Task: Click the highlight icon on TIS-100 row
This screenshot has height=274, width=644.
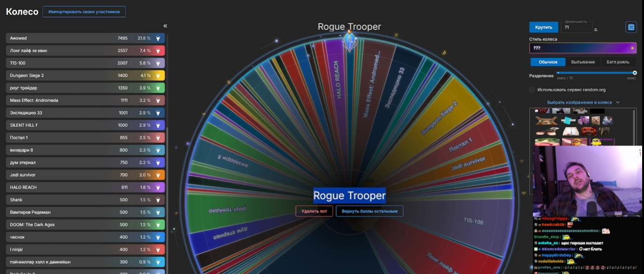Action: click(158, 63)
